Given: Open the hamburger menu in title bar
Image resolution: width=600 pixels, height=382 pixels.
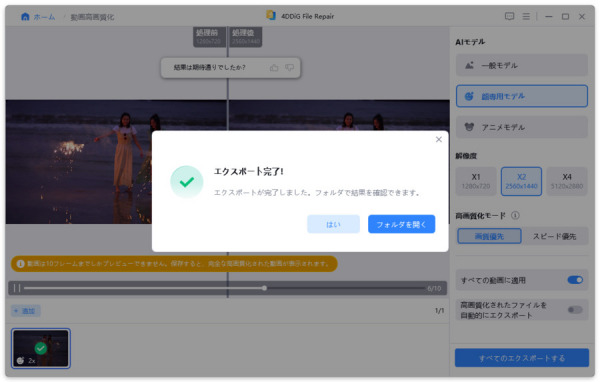Looking at the screenshot, I should 526,16.
